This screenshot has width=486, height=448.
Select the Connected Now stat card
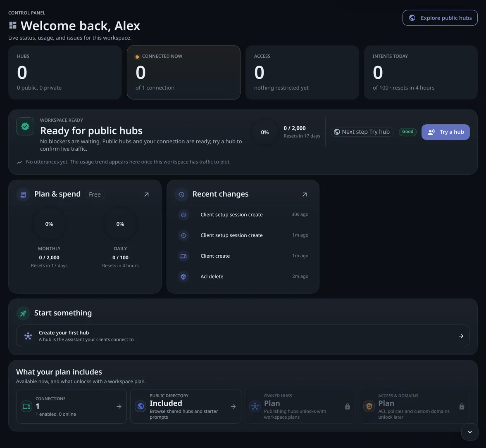coord(183,72)
